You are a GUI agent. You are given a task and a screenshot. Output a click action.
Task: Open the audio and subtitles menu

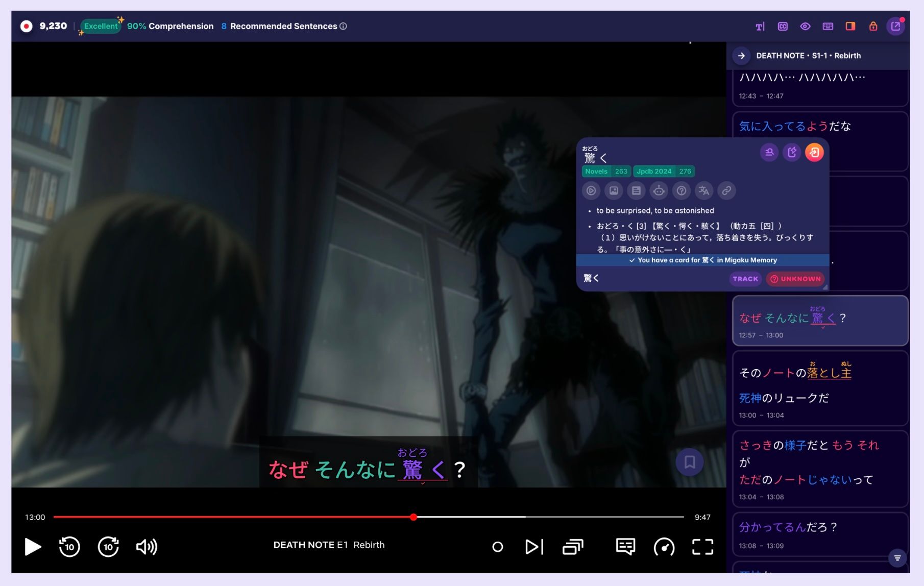[625, 547]
